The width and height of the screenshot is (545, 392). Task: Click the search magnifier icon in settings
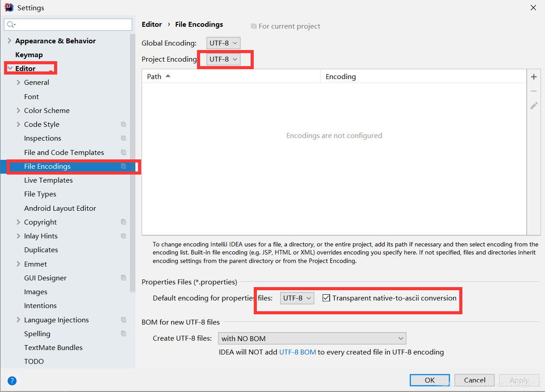pyautogui.click(x=11, y=25)
